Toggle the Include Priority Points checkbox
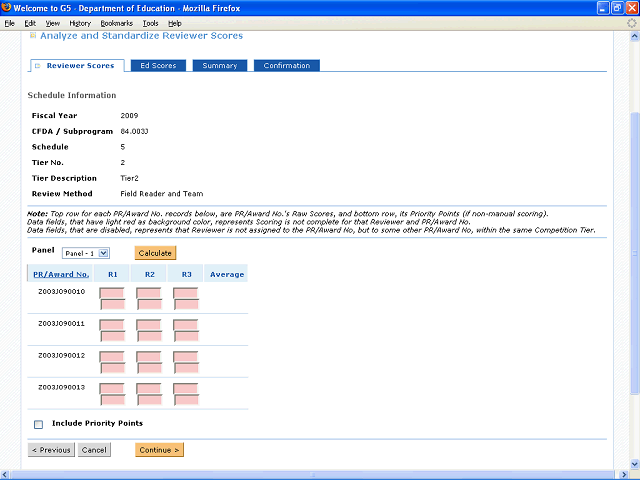The height and width of the screenshot is (480, 640). point(38,424)
